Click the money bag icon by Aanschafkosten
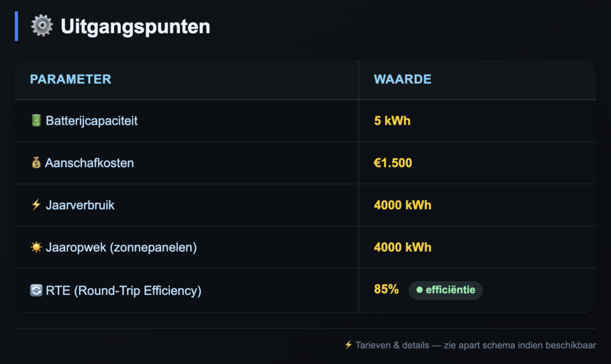 pyautogui.click(x=36, y=163)
